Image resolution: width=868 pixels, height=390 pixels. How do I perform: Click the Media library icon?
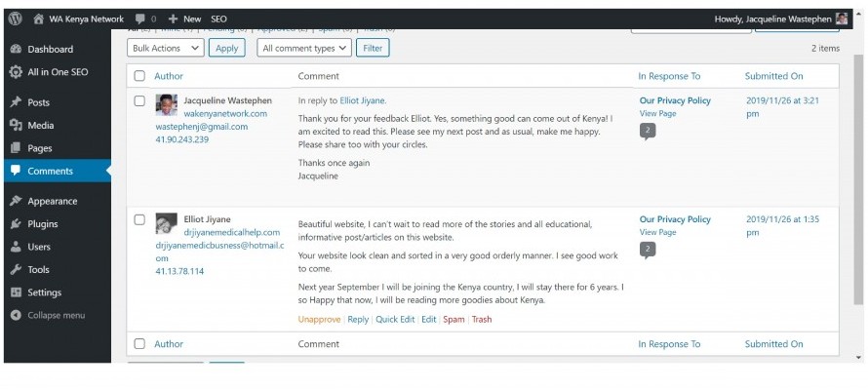point(16,125)
